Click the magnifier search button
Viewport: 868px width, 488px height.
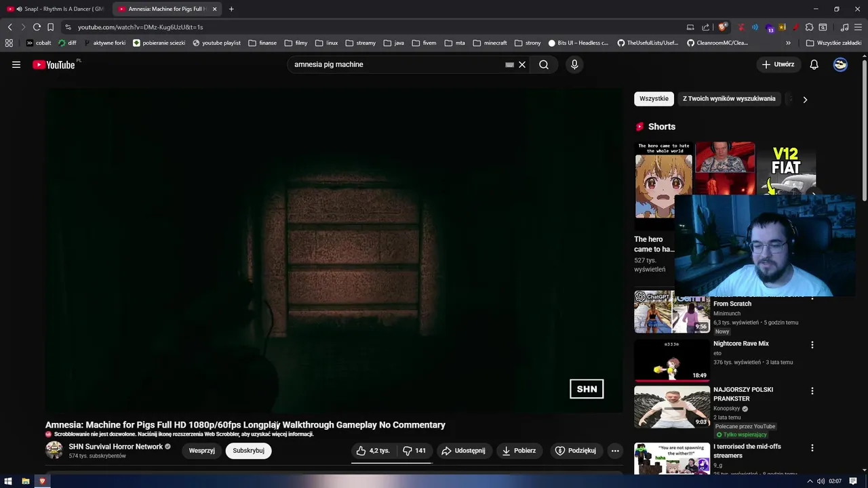click(x=544, y=64)
